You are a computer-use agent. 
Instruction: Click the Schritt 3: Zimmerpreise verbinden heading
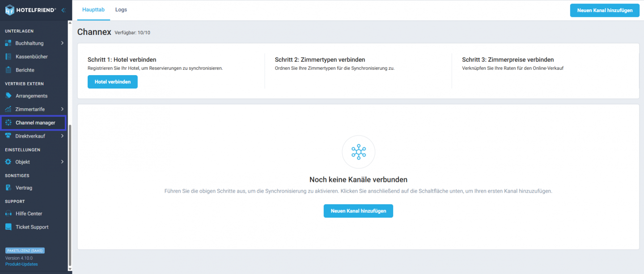pyautogui.click(x=508, y=59)
